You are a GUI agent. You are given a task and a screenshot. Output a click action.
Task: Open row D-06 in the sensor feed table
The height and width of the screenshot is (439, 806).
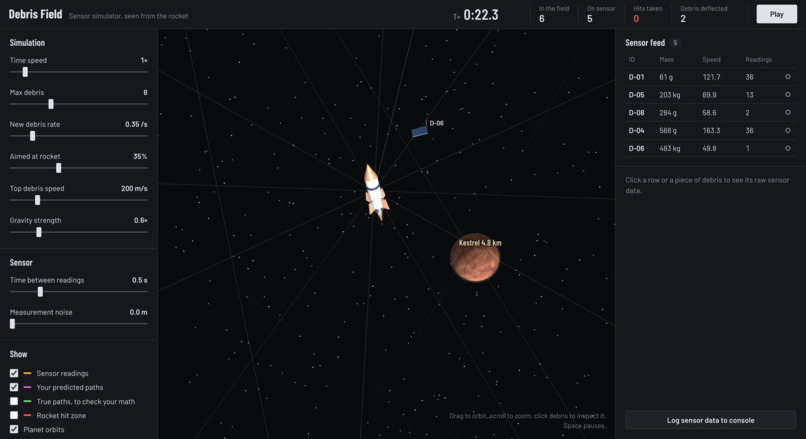pos(710,148)
